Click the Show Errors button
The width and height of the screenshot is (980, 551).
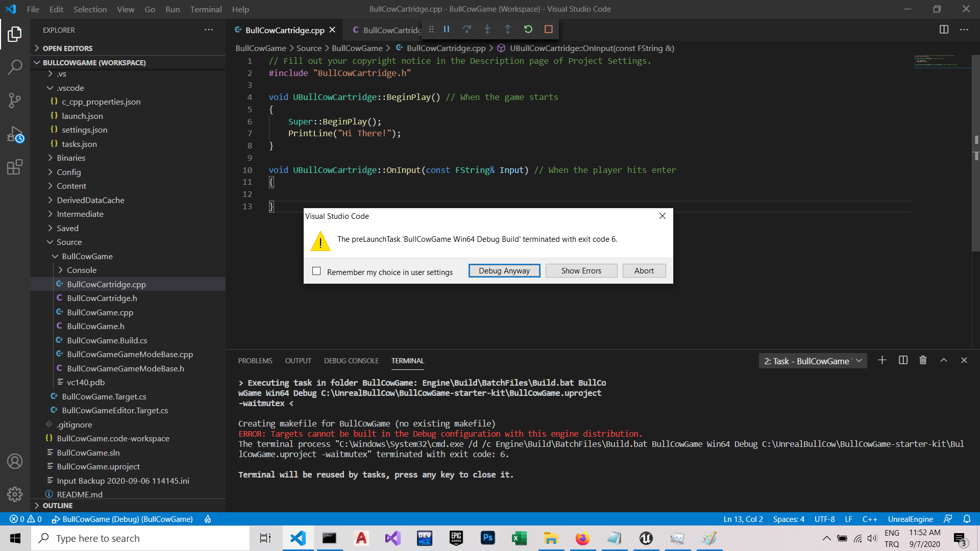(581, 271)
